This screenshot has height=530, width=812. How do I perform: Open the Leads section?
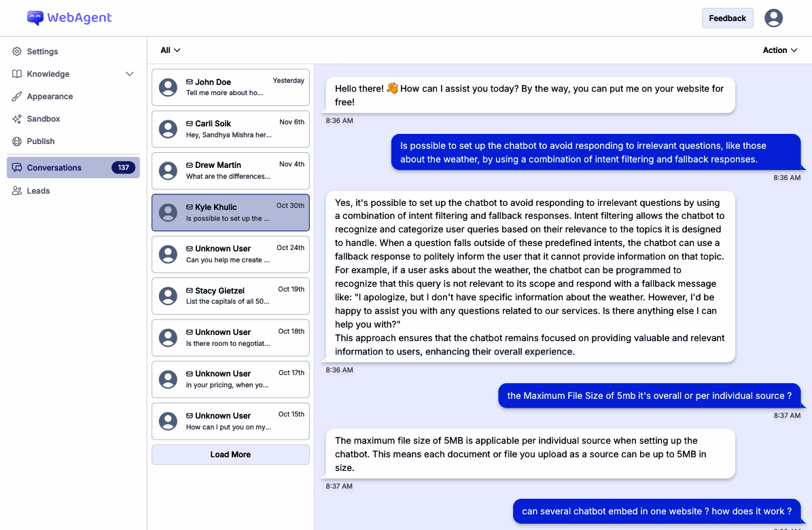[x=38, y=190]
